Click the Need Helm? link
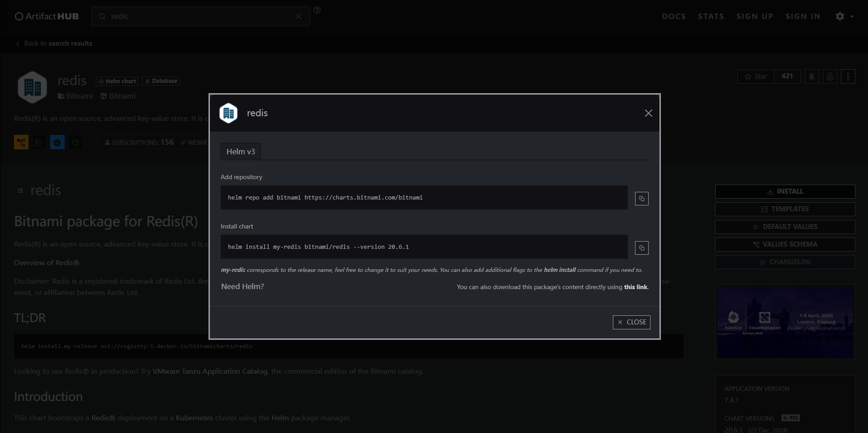This screenshot has height=433, width=868. coord(242,286)
